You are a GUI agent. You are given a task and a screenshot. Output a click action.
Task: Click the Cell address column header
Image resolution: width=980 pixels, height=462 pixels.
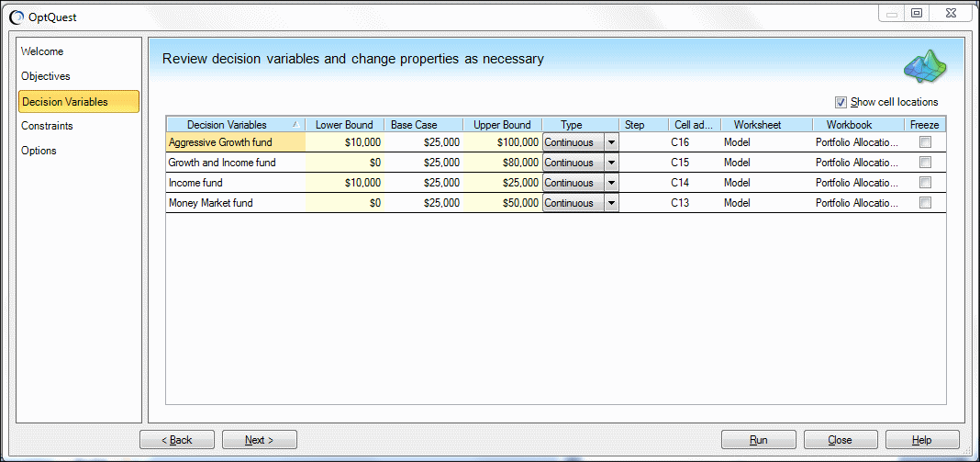[x=695, y=125]
